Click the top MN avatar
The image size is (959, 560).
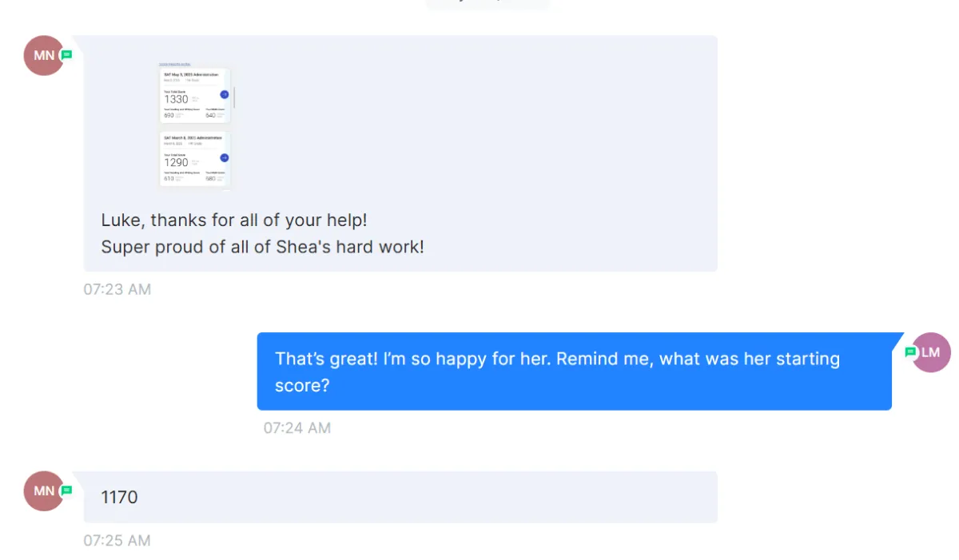point(43,56)
